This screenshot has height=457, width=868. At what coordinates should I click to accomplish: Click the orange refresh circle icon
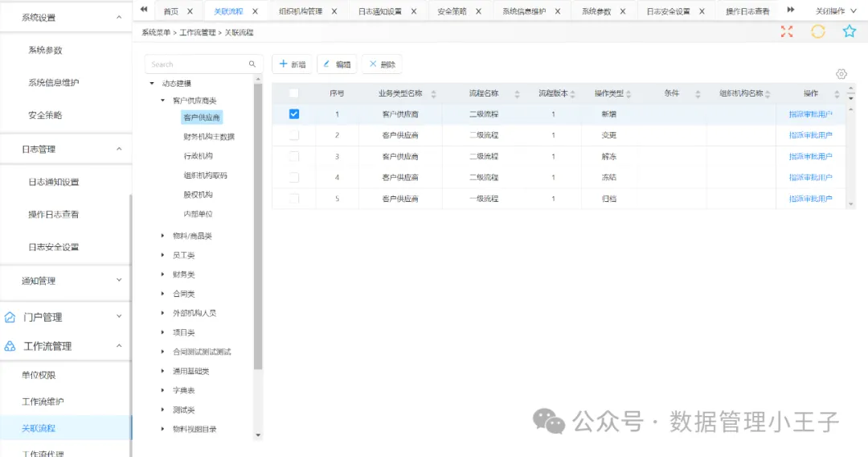tap(817, 31)
